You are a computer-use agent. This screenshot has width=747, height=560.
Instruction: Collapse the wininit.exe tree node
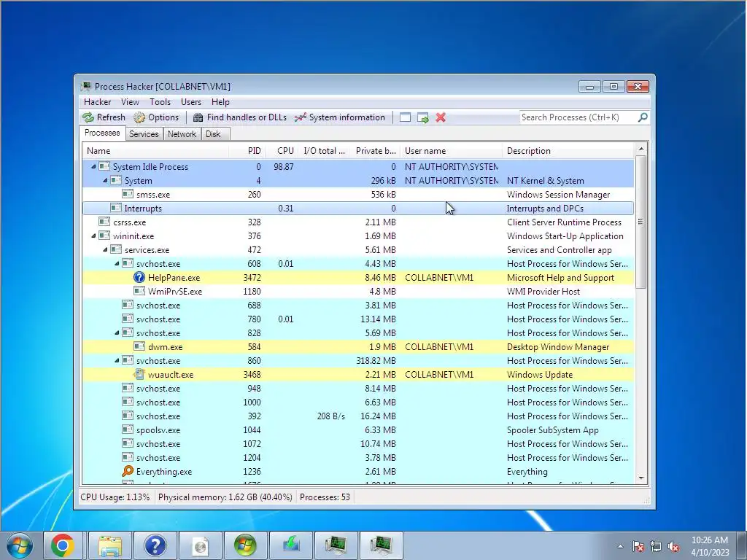pos(93,236)
